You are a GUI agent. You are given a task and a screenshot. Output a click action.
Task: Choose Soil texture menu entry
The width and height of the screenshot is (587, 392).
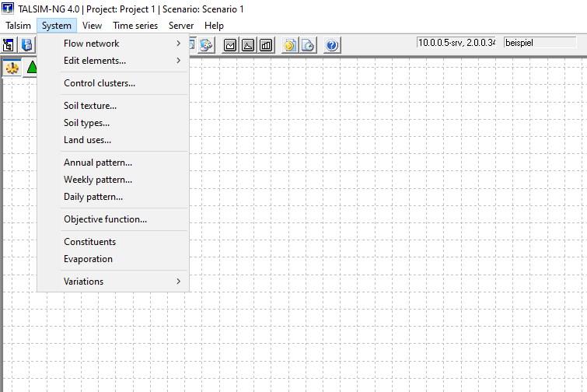point(89,106)
